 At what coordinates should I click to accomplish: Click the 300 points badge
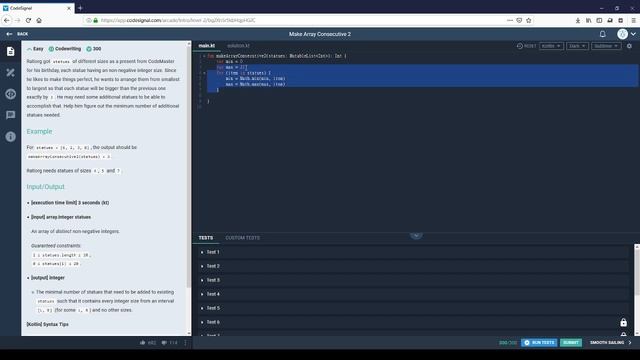coord(93,49)
